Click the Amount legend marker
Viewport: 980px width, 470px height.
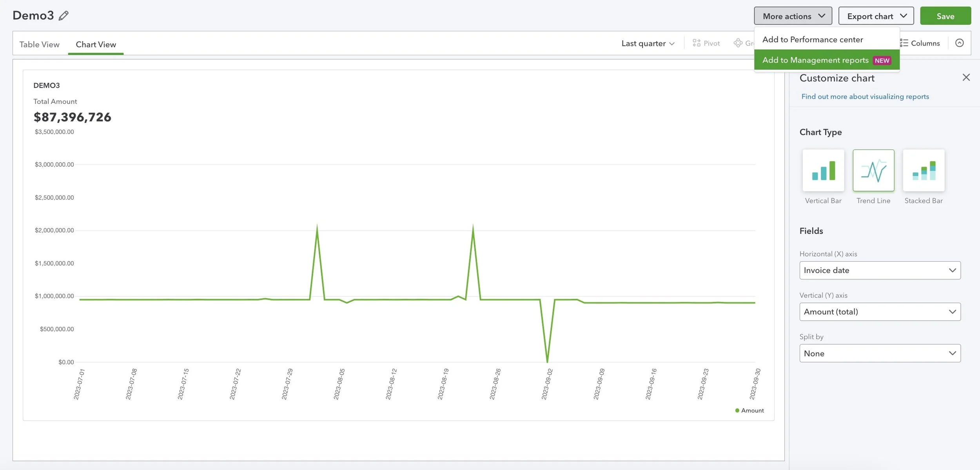(x=737, y=410)
